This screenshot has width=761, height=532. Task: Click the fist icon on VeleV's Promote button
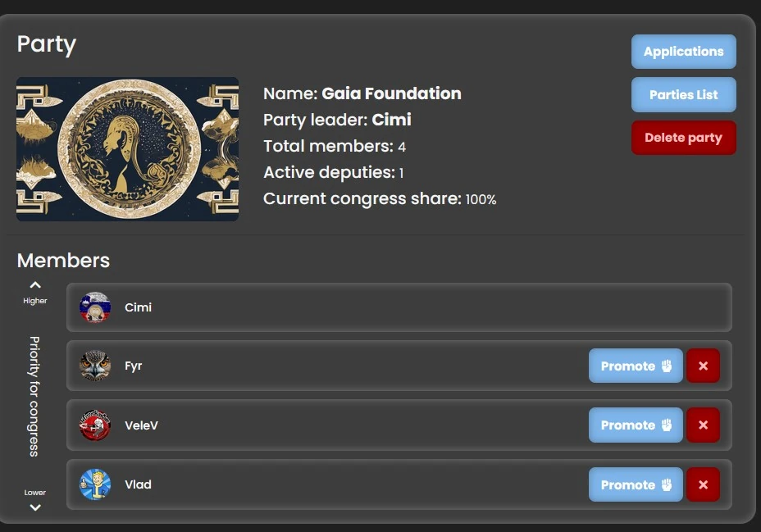669,425
